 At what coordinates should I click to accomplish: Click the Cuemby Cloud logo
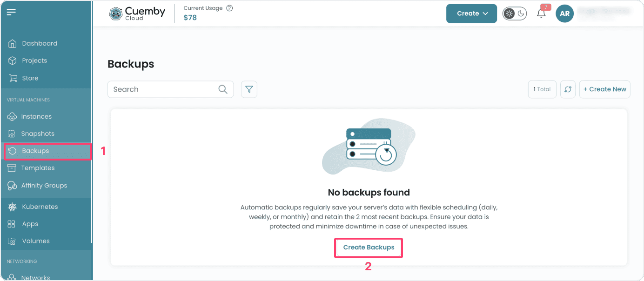[136, 13]
